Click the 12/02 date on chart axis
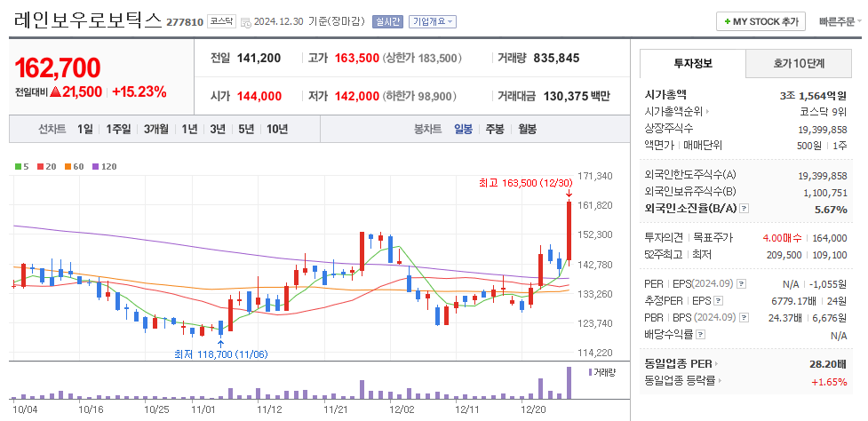This screenshot has height=421, width=868. point(402,410)
